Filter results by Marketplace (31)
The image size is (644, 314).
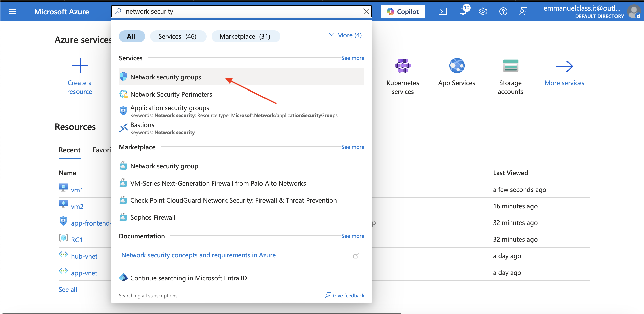[x=246, y=36]
